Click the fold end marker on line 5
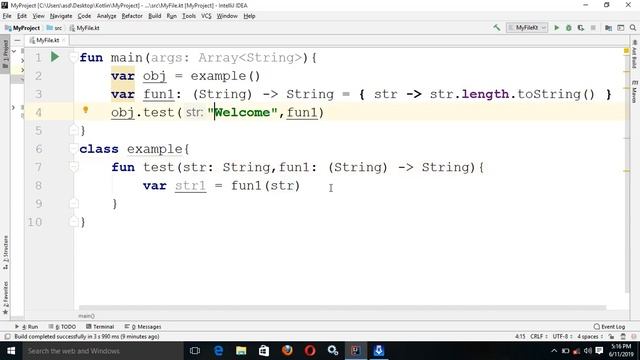This screenshot has width=640, height=360. 73,131
